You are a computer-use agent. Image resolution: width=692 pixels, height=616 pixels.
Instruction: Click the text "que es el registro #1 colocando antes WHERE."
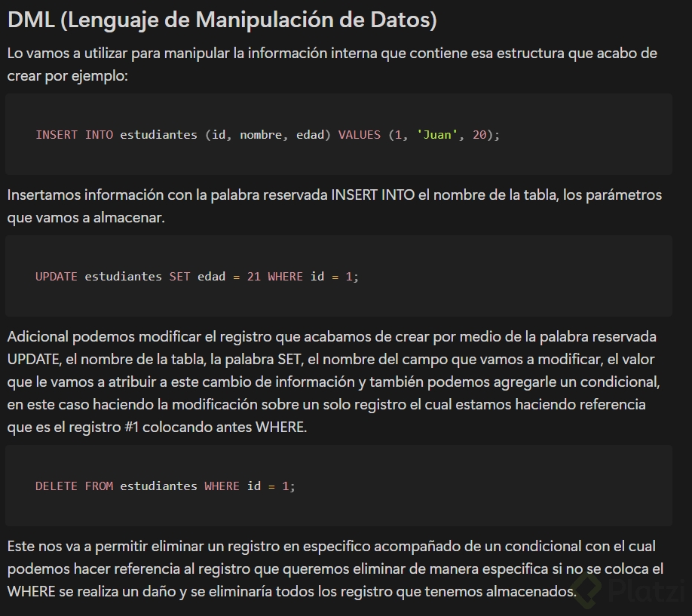pyautogui.click(x=157, y=427)
